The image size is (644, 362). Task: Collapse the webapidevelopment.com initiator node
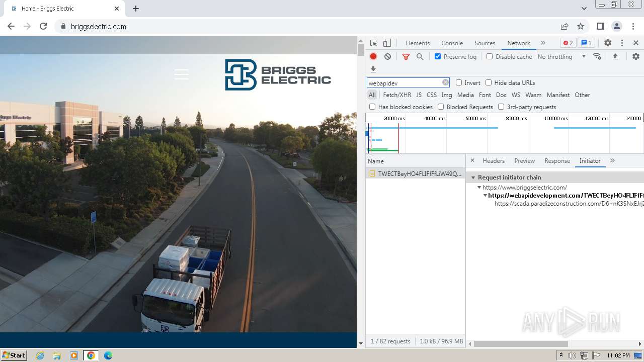coord(485,196)
